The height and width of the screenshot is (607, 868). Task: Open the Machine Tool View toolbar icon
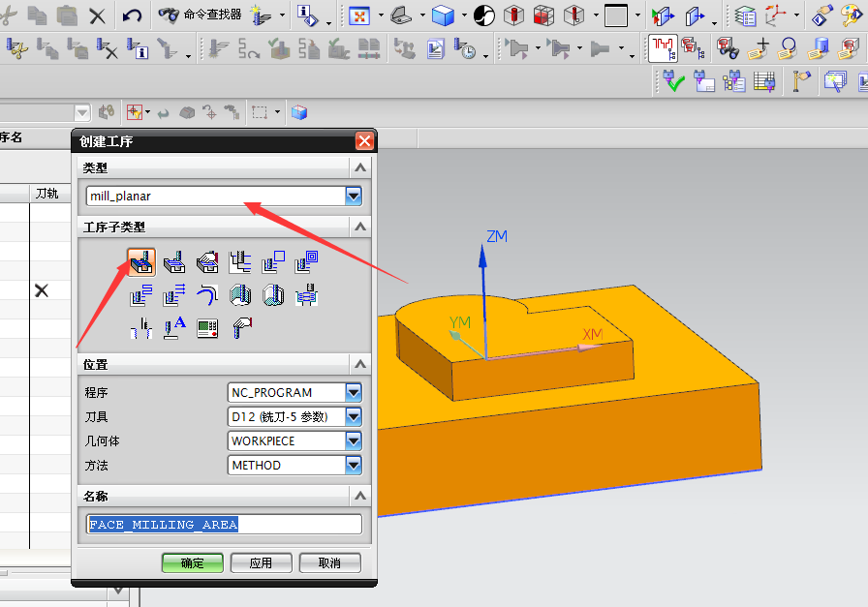[x=693, y=47]
